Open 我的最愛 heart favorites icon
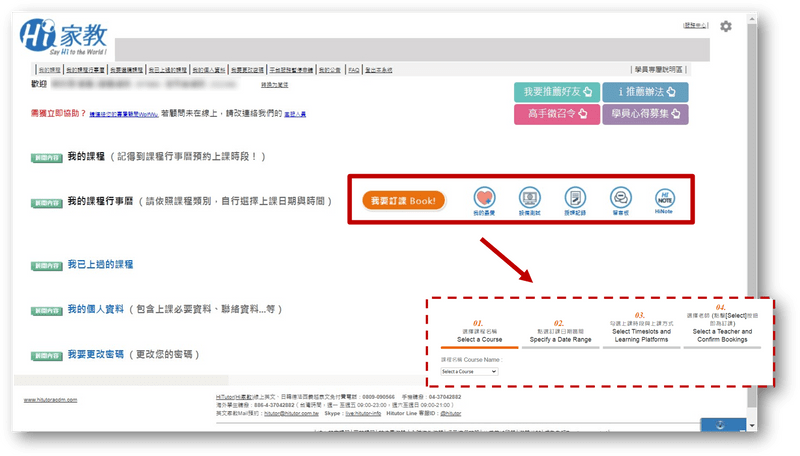 (x=485, y=198)
